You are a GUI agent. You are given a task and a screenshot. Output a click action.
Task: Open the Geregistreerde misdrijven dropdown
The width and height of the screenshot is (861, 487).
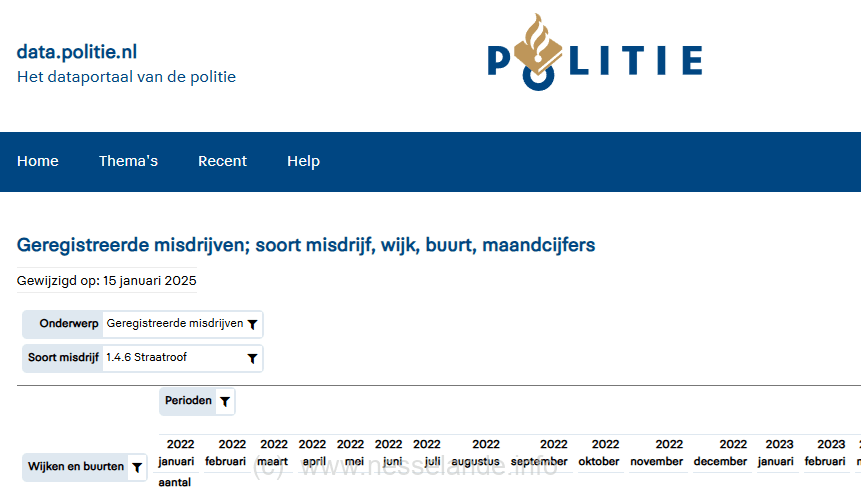pos(182,324)
